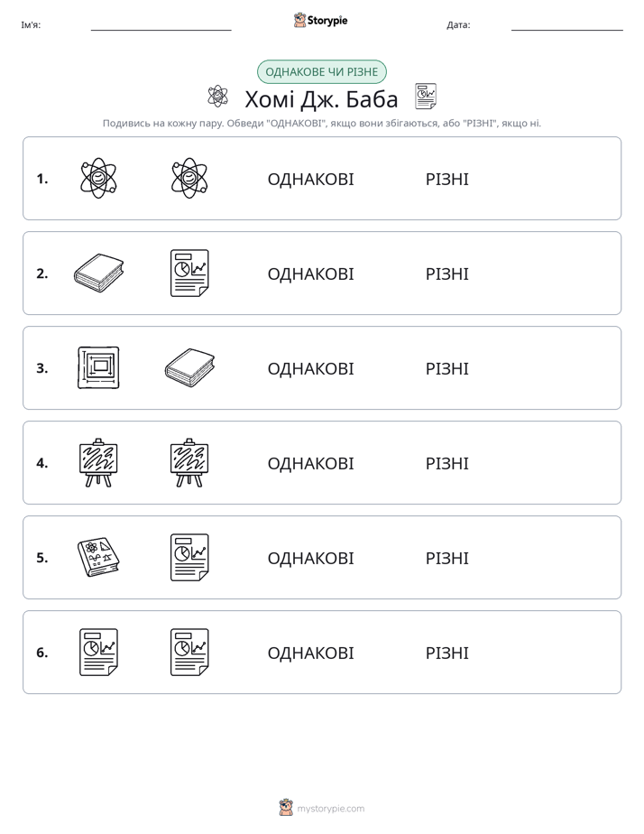The image size is (644, 834).
Task: Click the ОДНАКОВЕ ЧИ РІЗНЕ green badge
Action: [321, 72]
